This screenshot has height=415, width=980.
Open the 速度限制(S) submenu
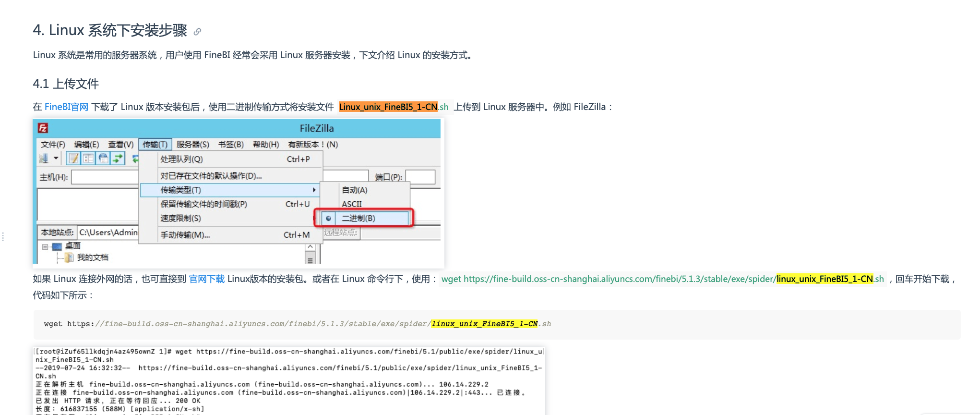231,218
